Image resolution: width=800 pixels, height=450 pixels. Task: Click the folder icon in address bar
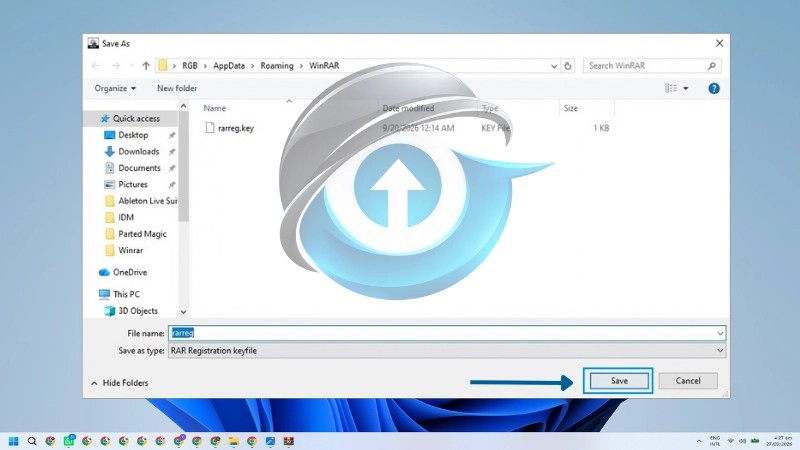point(163,65)
